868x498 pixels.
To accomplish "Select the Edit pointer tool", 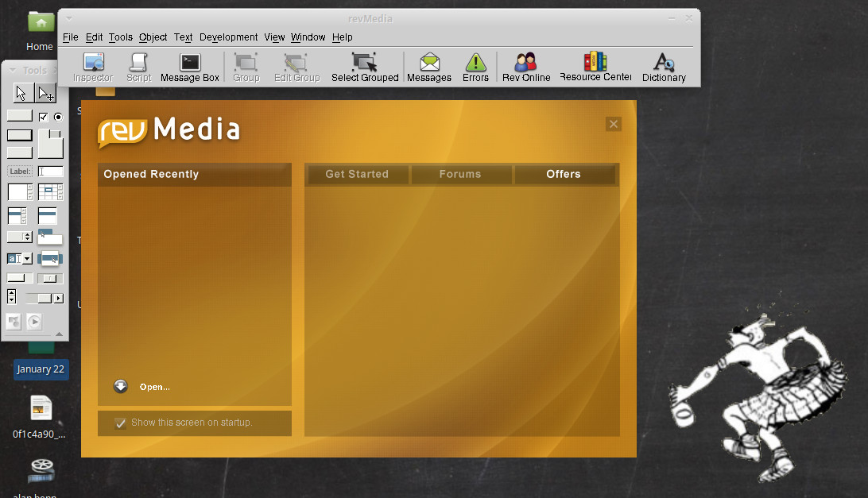I will coord(45,93).
